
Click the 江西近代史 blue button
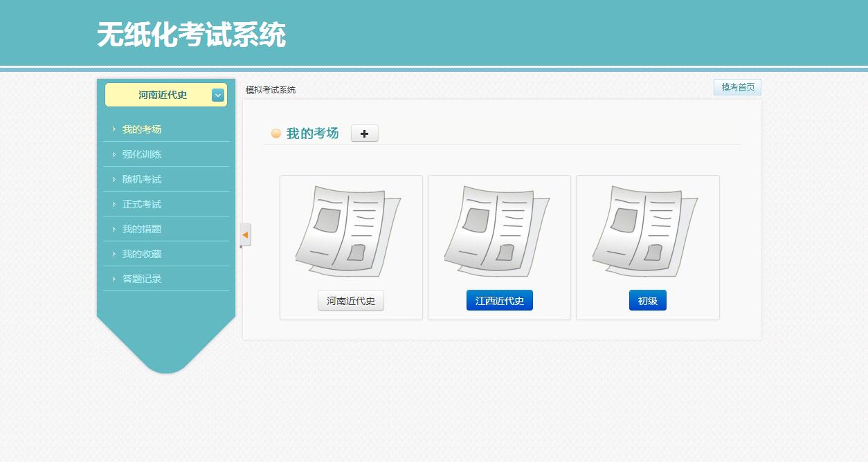point(500,301)
